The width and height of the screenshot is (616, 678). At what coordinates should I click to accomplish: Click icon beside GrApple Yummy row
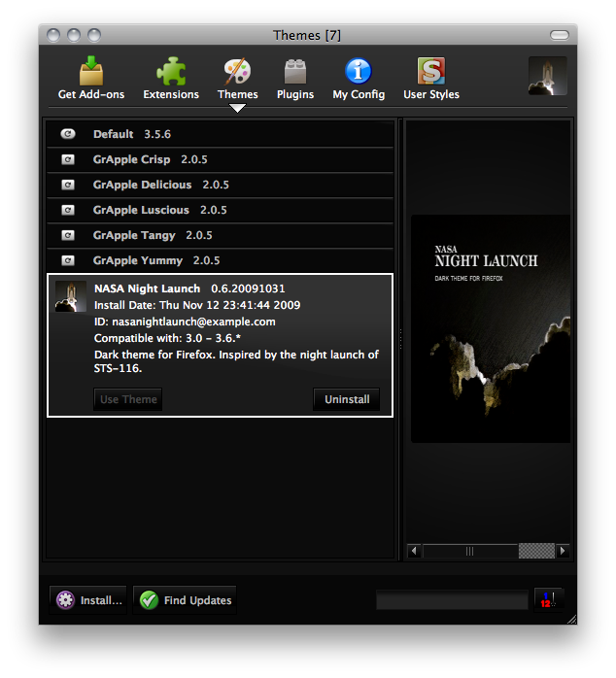(x=67, y=260)
